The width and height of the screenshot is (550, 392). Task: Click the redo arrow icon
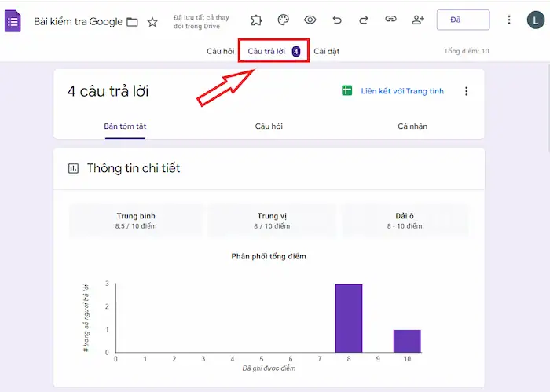point(364,20)
